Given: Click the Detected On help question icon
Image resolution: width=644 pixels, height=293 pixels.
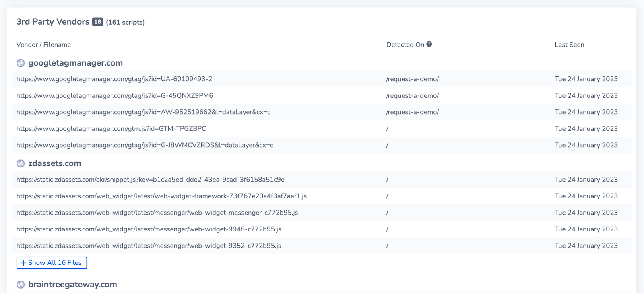Looking at the screenshot, I should [429, 44].
